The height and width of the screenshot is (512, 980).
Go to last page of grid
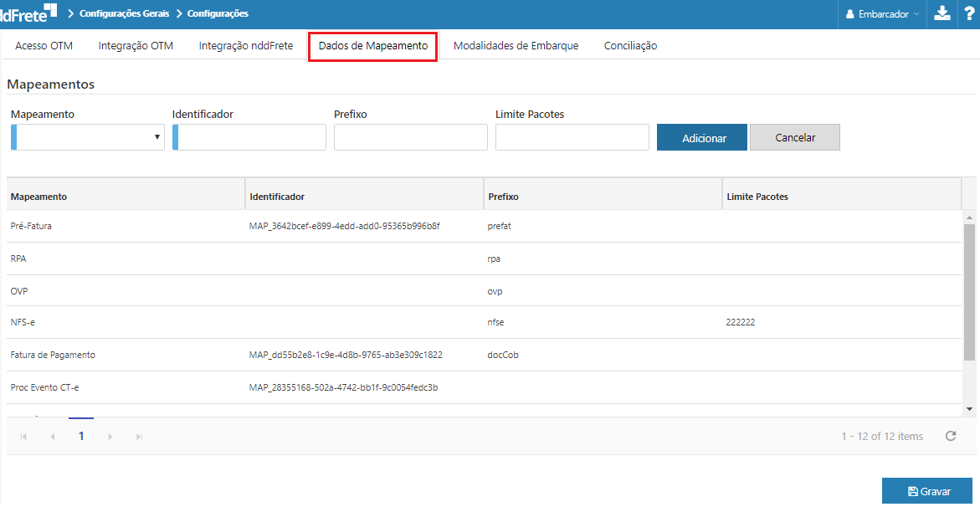(x=139, y=437)
